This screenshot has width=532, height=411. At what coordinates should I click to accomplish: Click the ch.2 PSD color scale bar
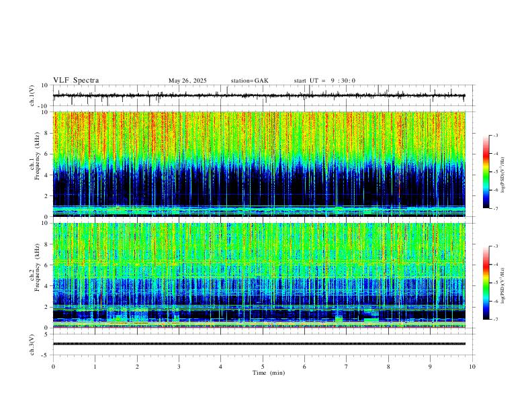coord(486,283)
